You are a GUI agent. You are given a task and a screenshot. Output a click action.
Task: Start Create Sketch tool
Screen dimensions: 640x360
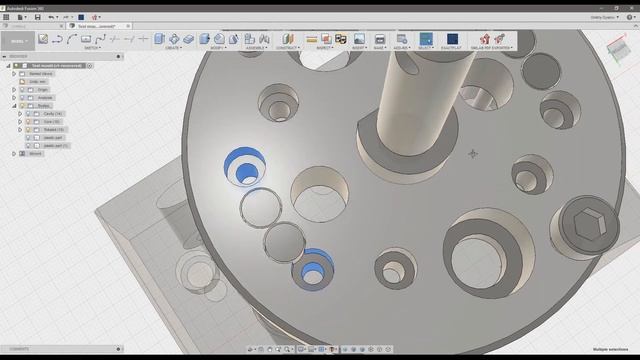click(43, 39)
